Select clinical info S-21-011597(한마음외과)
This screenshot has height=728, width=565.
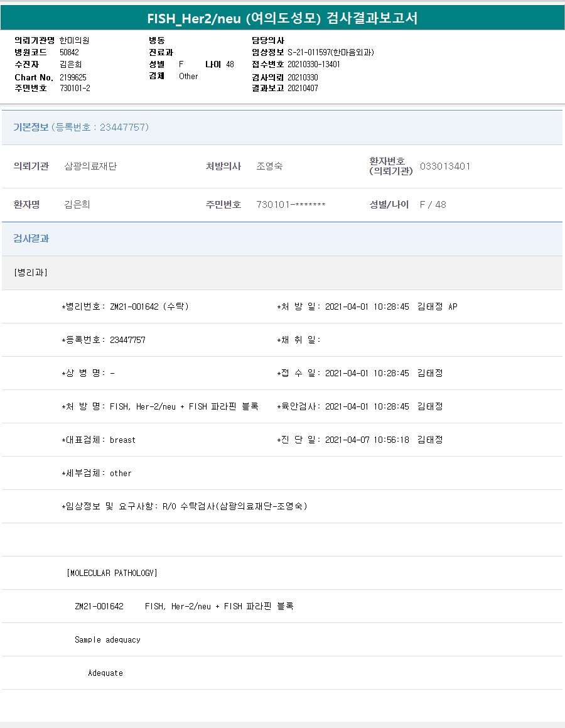point(331,53)
